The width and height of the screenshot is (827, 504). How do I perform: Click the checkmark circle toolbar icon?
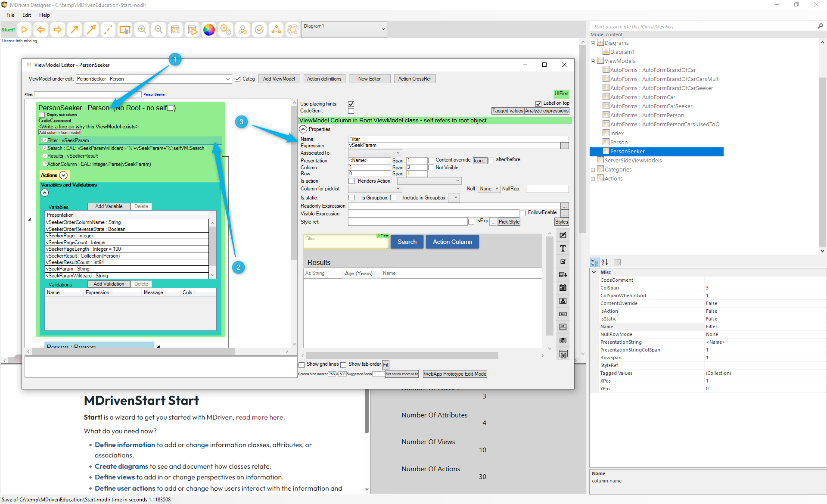click(259, 30)
